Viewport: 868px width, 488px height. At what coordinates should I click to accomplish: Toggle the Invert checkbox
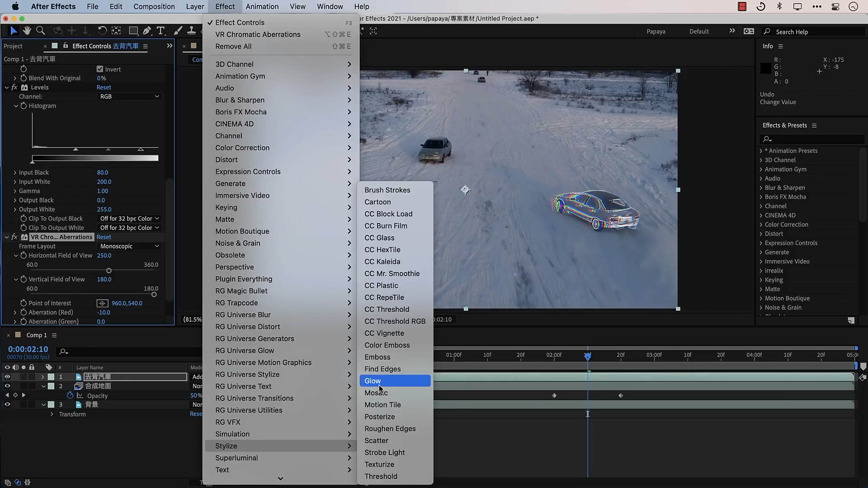[x=100, y=69]
